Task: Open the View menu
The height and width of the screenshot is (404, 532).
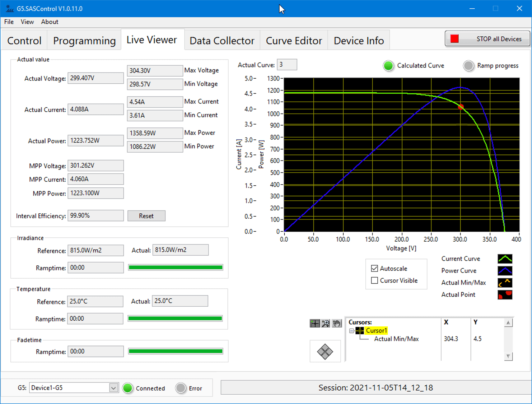Action: coord(27,22)
